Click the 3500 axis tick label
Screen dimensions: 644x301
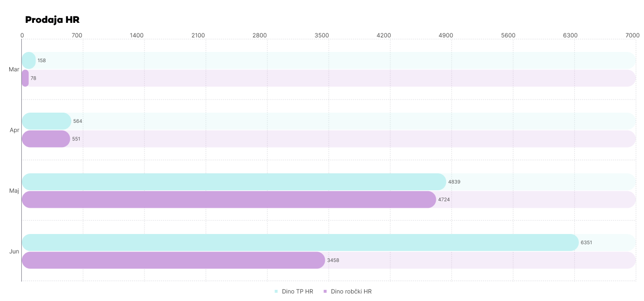pos(322,35)
